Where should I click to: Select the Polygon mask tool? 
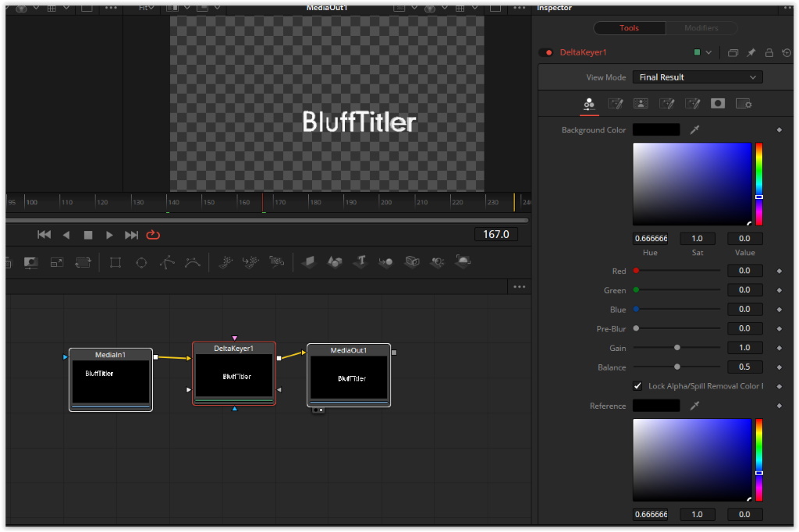click(x=167, y=263)
